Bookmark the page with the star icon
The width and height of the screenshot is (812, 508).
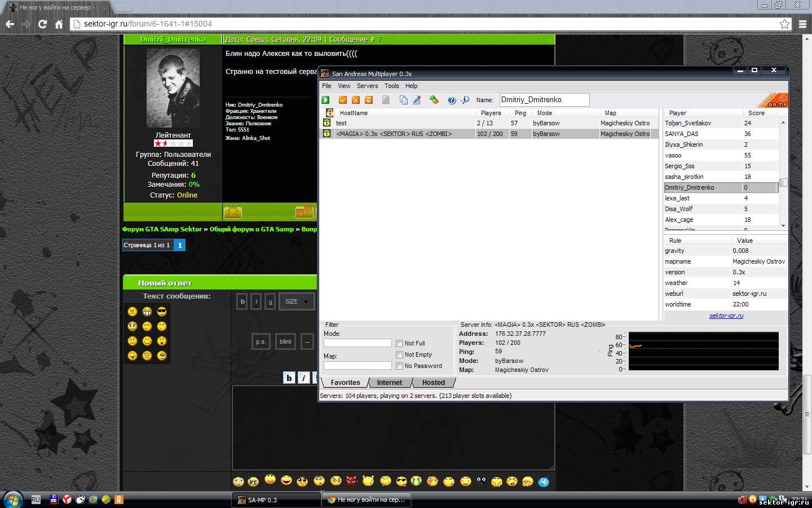pos(784,24)
